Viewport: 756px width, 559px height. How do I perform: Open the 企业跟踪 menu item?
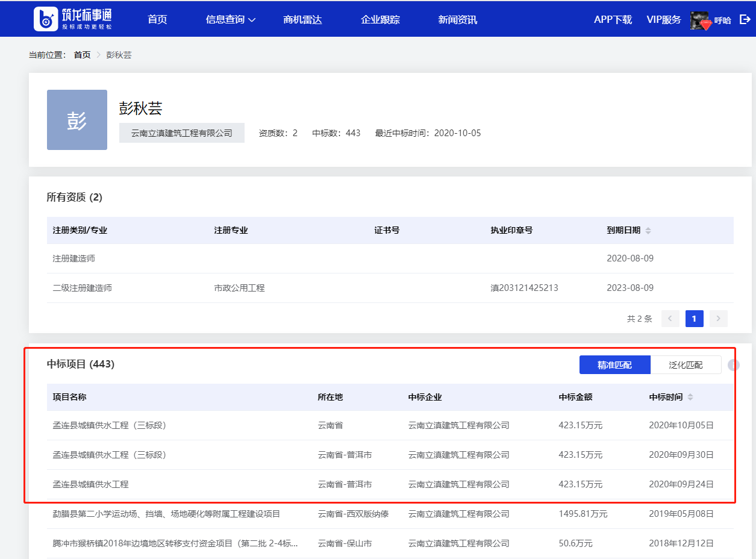click(380, 20)
